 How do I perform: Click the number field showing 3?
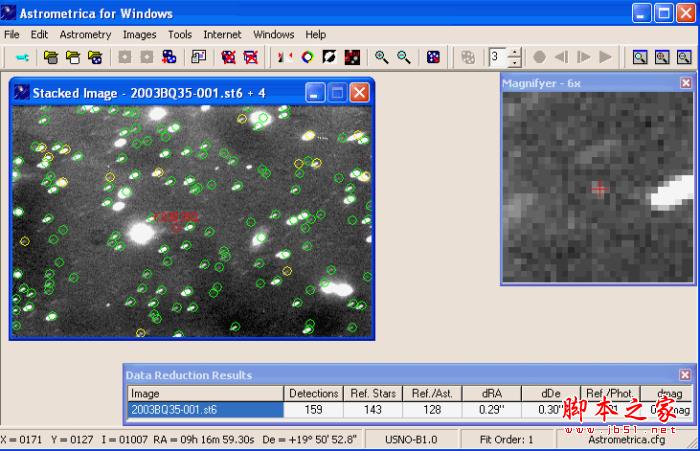[x=498, y=57]
